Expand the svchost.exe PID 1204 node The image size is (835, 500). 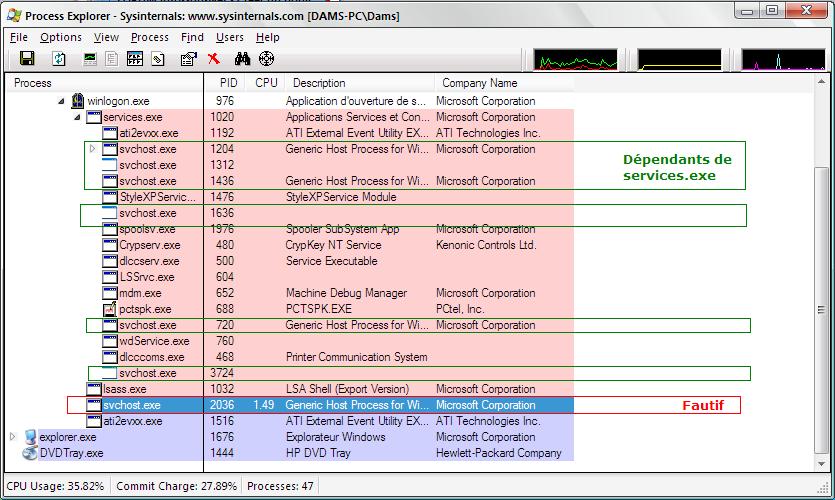[x=92, y=149]
